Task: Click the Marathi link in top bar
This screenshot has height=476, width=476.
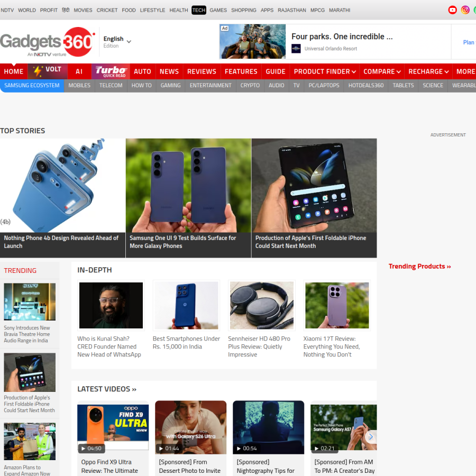Action: pyautogui.click(x=340, y=11)
